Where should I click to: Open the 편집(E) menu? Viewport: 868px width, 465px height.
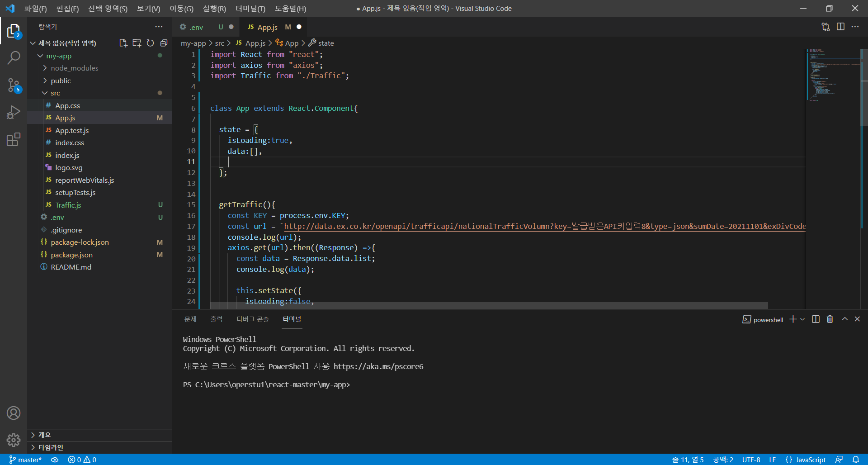(67, 9)
